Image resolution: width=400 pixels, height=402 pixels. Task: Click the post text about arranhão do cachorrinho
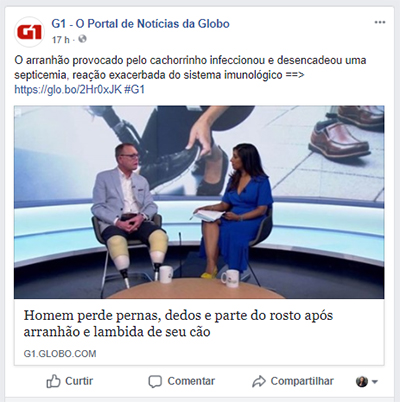(190, 68)
